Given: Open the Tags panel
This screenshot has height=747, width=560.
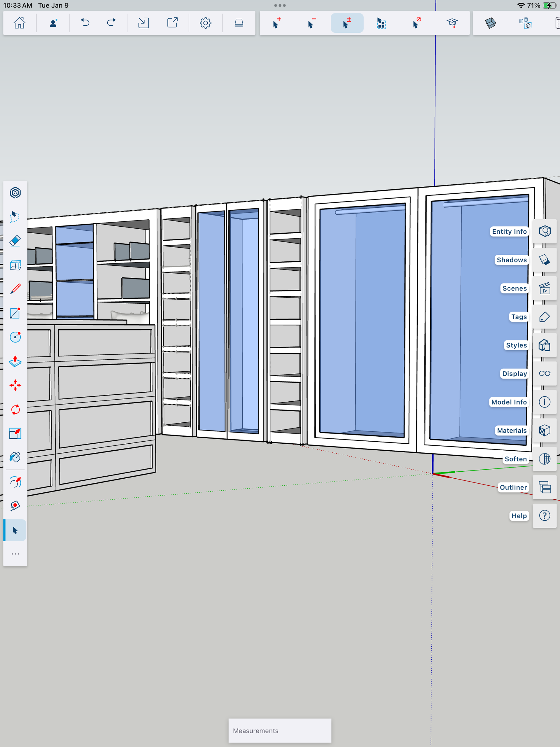Looking at the screenshot, I should [545, 317].
